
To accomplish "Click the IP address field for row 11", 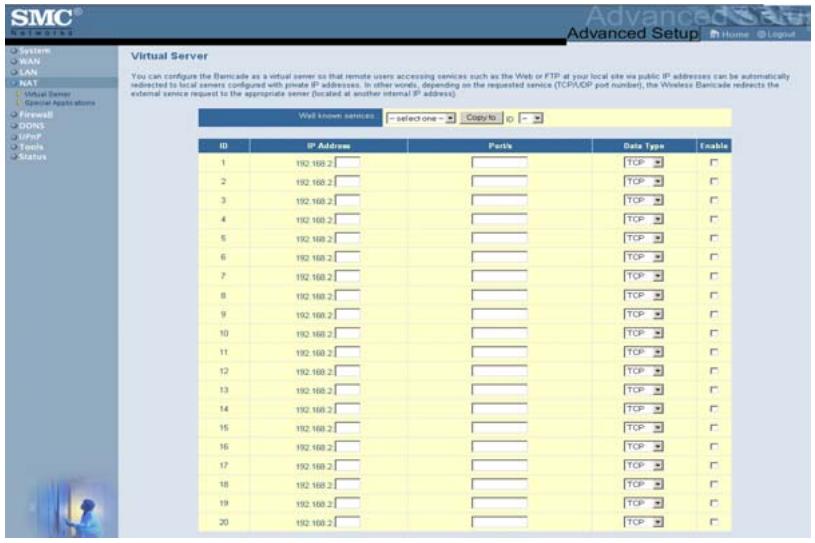I will tap(348, 353).
